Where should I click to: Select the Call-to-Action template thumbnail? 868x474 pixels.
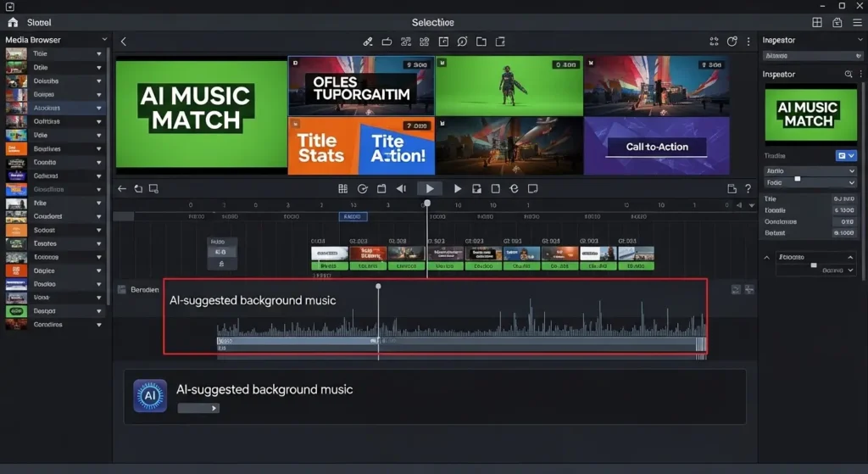pos(657,147)
